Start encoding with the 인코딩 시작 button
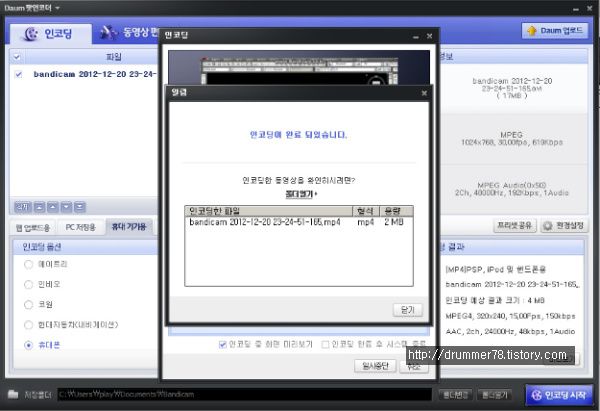Image resolution: width=600 pixels, height=411 pixels. pyautogui.click(x=559, y=395)
